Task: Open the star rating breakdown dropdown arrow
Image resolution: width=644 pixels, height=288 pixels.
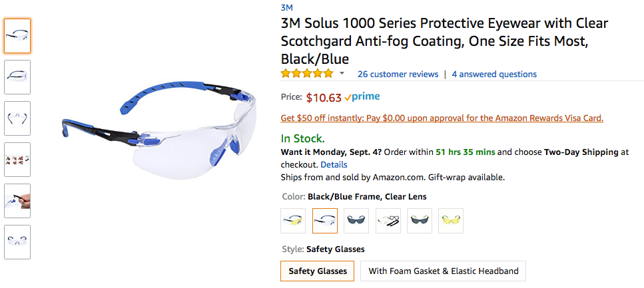Action: click(342, 74)
